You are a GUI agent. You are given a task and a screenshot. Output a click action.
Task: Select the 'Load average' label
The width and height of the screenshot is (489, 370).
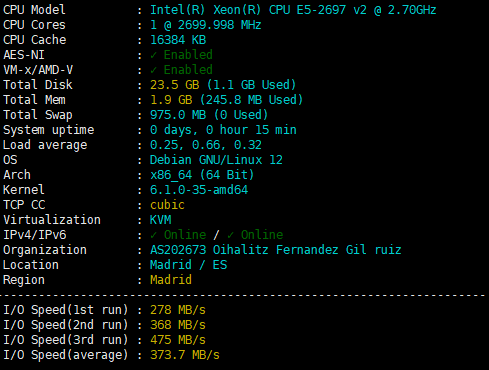pos(45,145)
